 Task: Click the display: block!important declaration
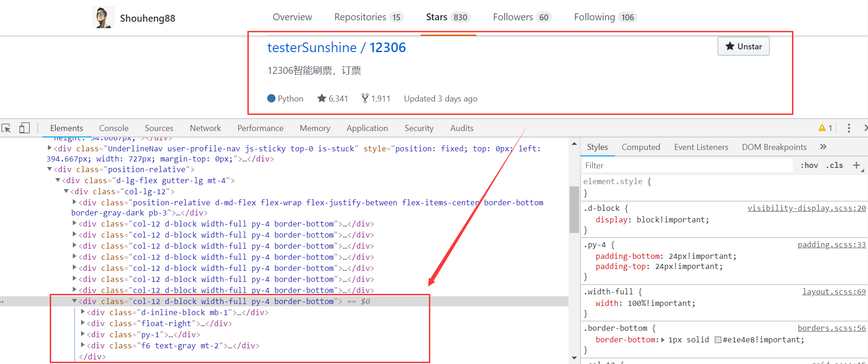[x=652, y=220]
